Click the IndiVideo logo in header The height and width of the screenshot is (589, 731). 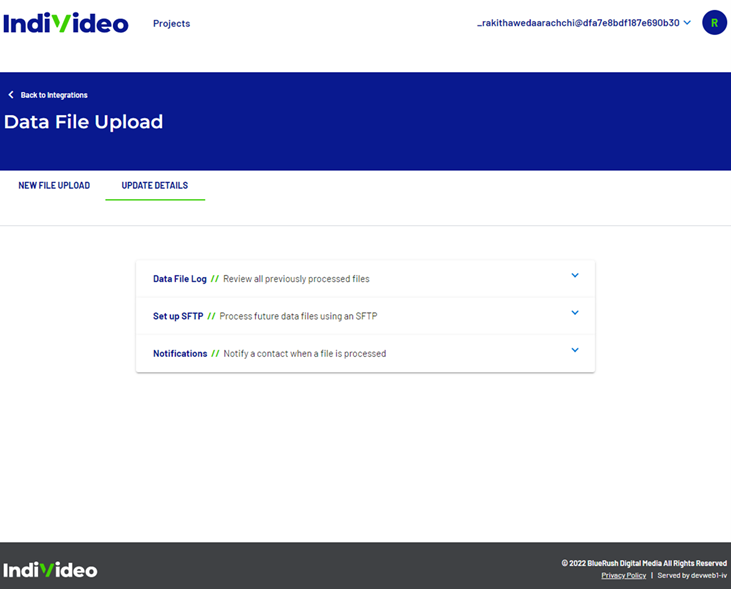click(66, 23)
